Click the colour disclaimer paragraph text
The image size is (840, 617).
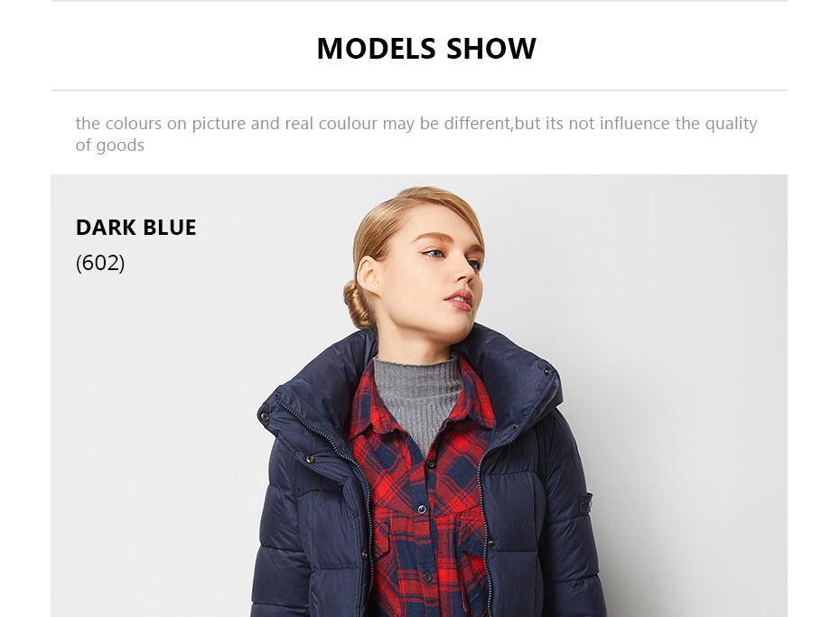coord(416,134)
